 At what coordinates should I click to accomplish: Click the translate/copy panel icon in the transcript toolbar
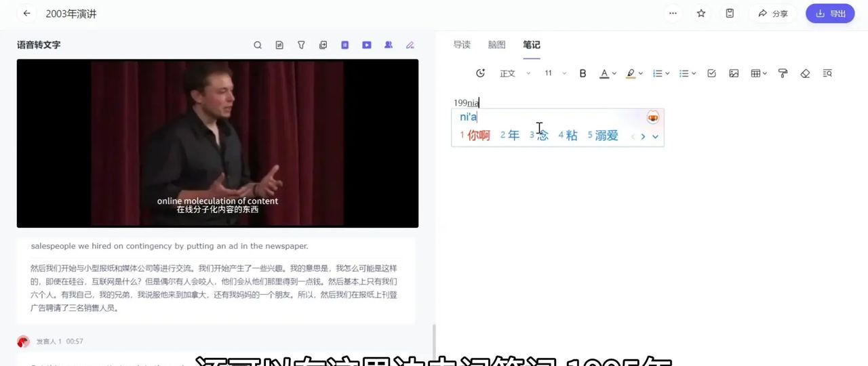pyautogui.click(x=323, y=45)
